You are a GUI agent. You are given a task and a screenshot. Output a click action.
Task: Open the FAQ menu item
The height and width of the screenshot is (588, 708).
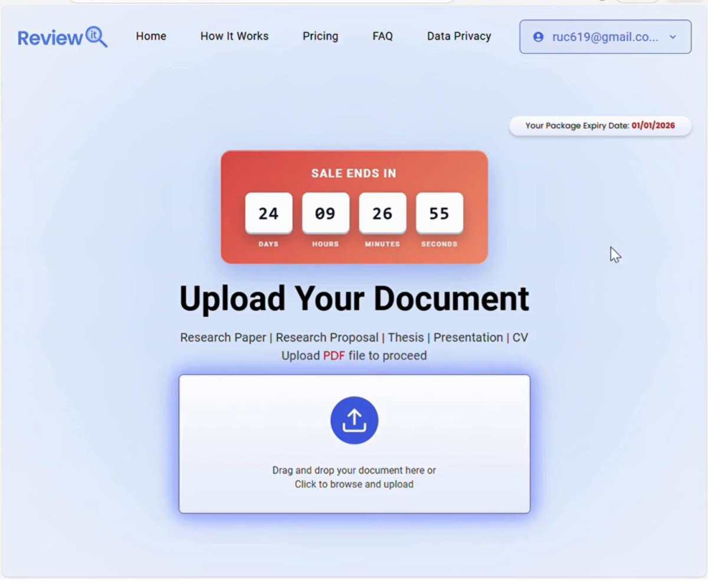tap(382, 36)
